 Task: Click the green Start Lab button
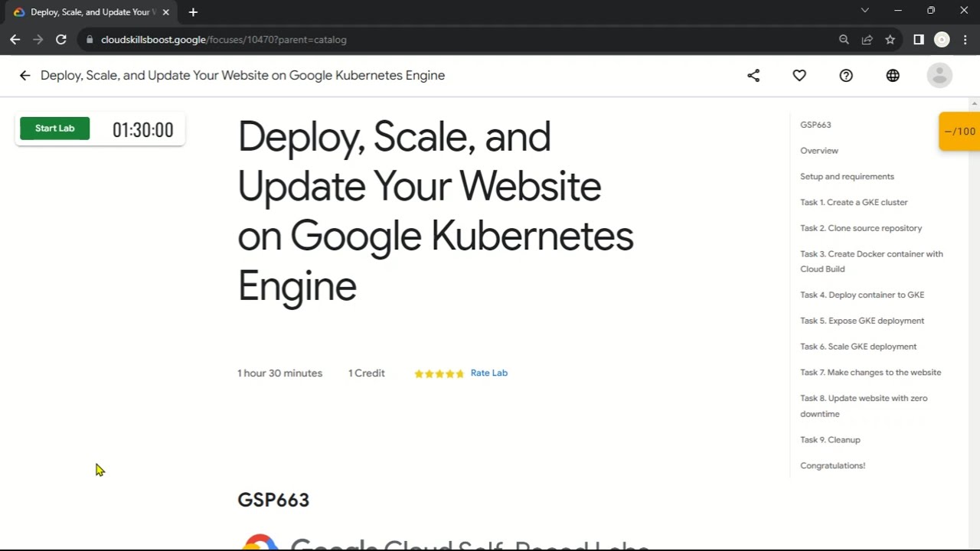click(54, 129)
